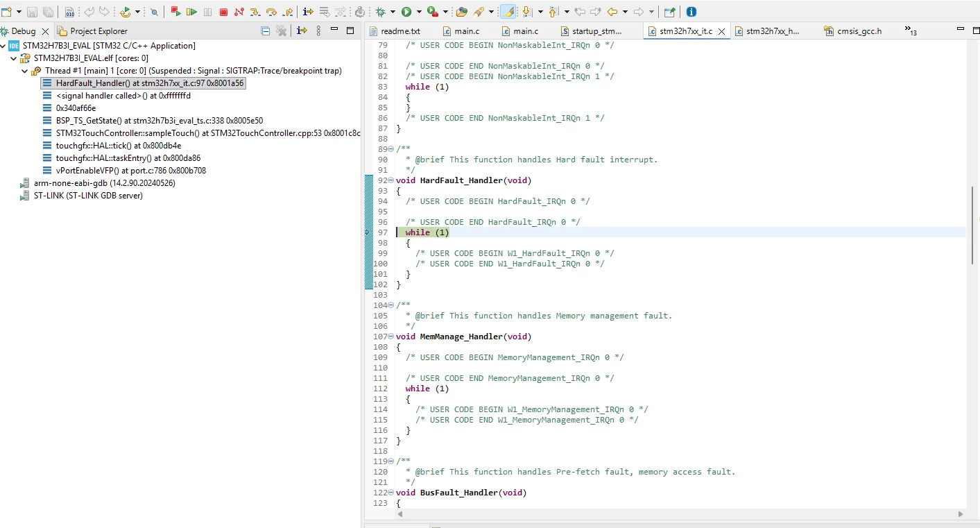Collapse Thread #1 tree node

click(x=24, y=71)
